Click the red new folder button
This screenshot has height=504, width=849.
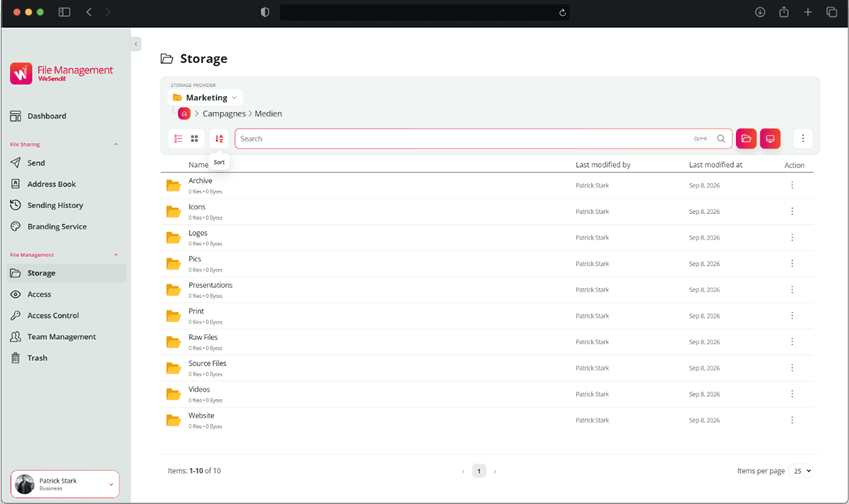tap(746, 138)
